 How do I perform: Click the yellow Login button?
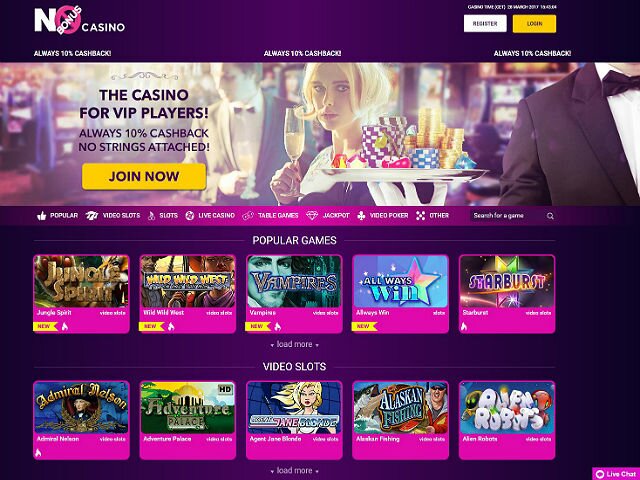[534, 24]
